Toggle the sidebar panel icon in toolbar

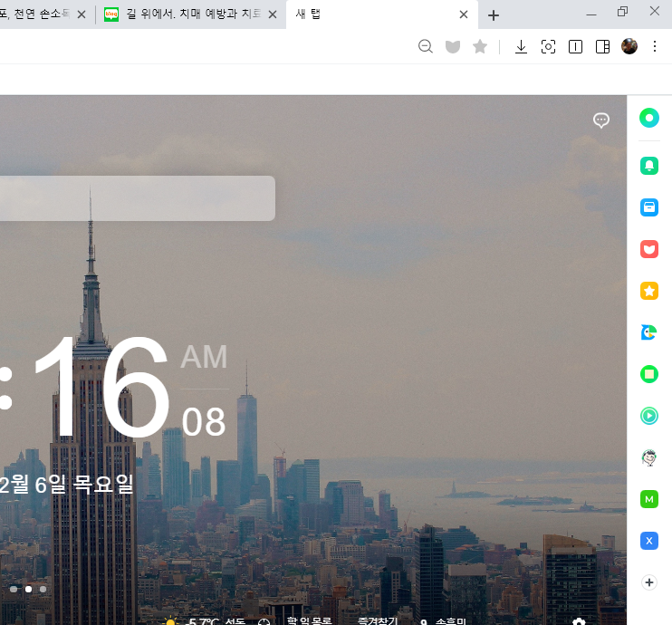(x=602, y=46)
